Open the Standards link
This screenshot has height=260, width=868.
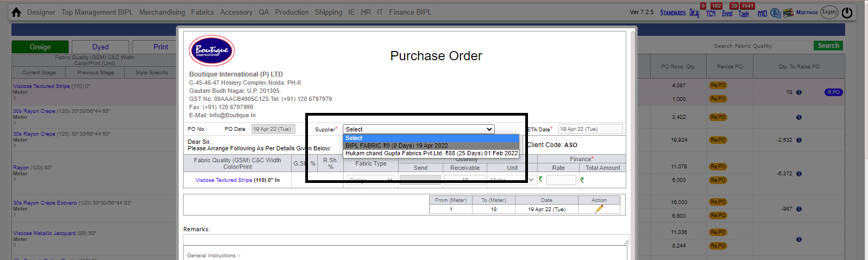(x=673, y=13)
